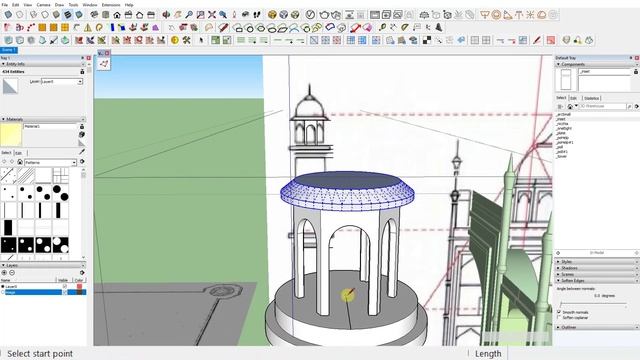Switch to Materials Edit tab
Viewport: 640px width, 360px height.
[x=19, y=153]
